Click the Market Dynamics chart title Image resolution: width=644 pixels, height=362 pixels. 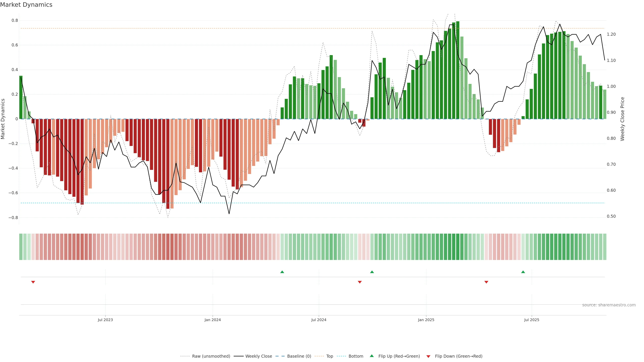coord(26,5)
